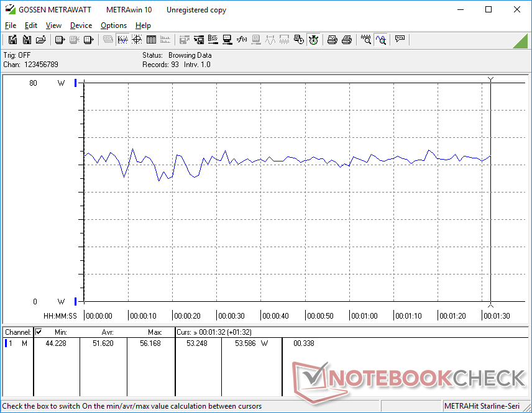Click the top cursor marker on the chart
This screenshot has height=413, width=532.
click(x=490, y=79)
